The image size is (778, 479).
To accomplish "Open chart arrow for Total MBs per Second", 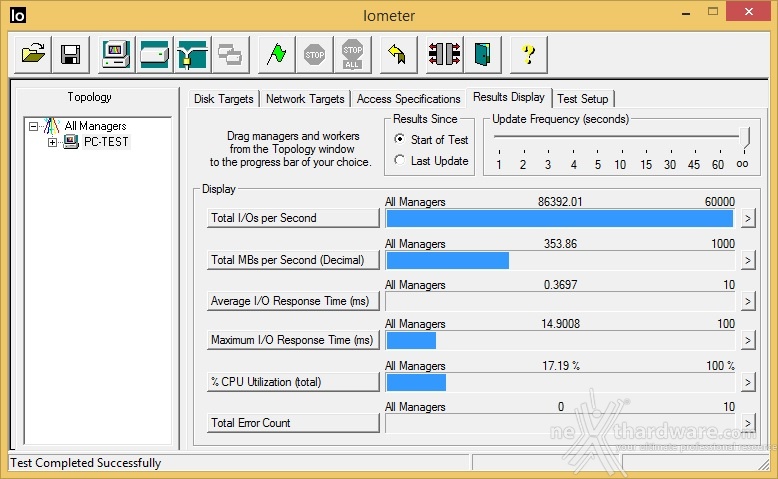I will coord(748,260).
